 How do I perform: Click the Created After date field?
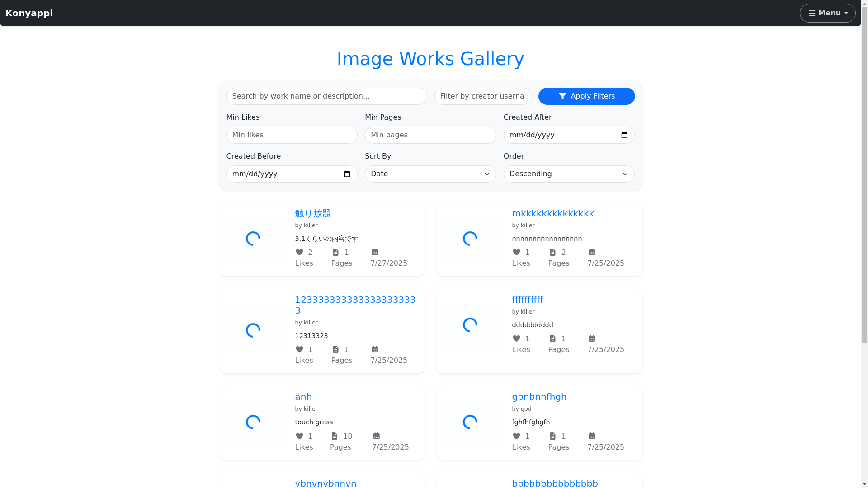pos(569,135)
